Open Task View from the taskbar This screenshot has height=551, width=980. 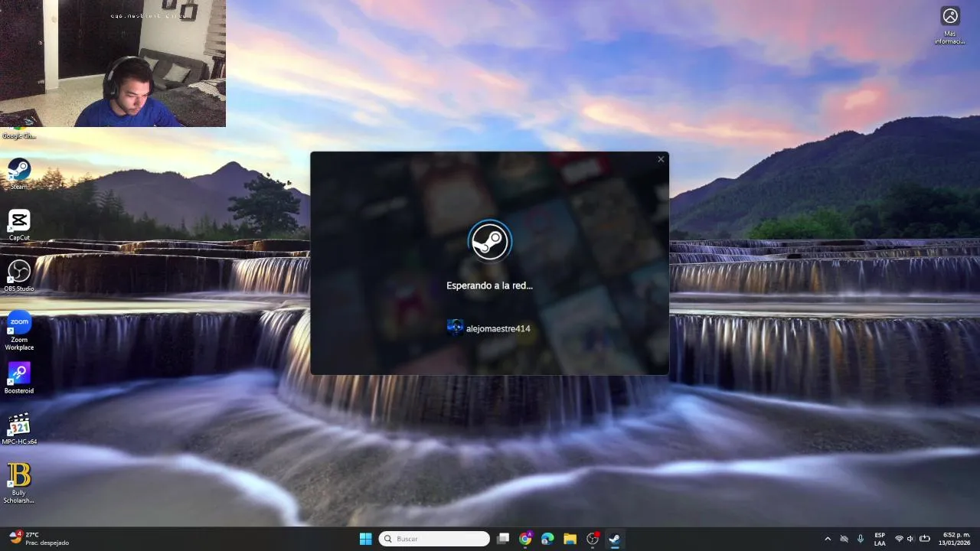[503, 539]
